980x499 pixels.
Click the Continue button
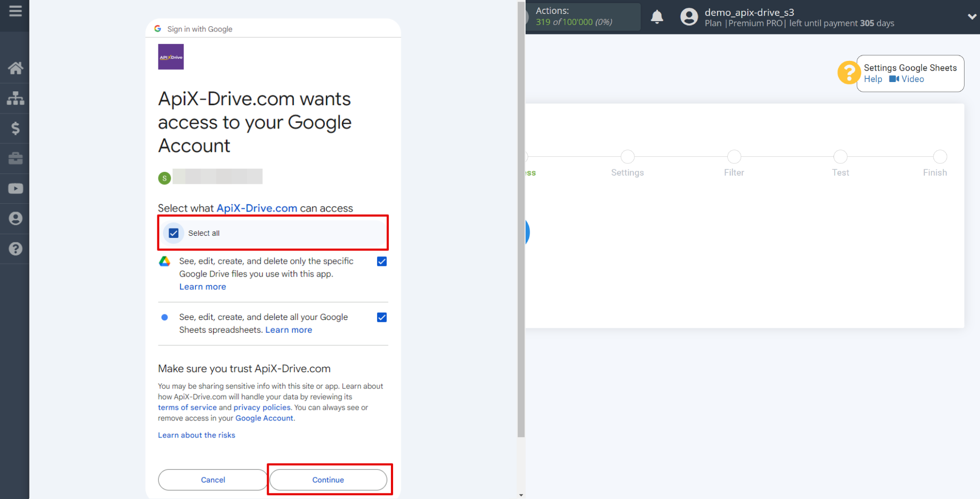pos(328,480)
